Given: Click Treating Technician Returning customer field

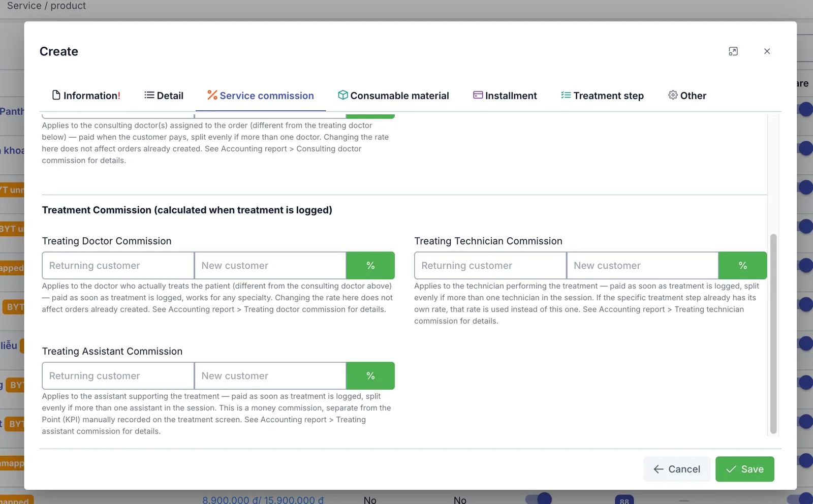Looking at the screenshot, I should pyautogui.click(x=490, y=265).
